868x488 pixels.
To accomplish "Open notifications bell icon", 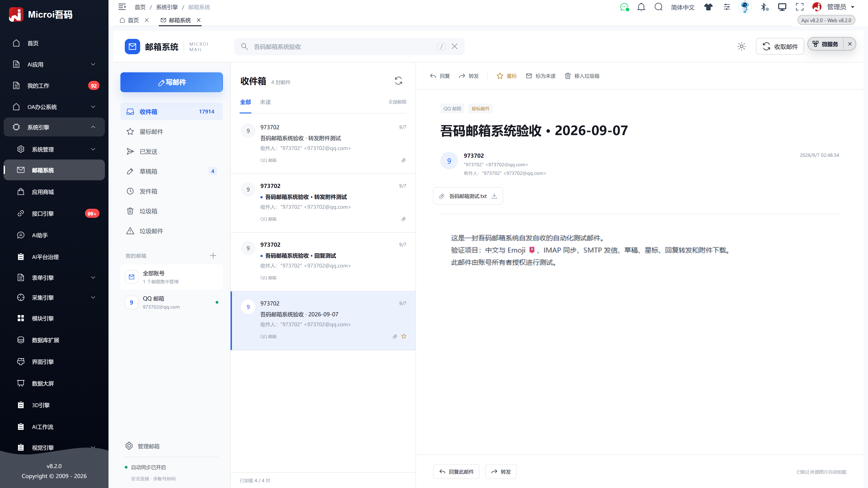I will point(641,7).
